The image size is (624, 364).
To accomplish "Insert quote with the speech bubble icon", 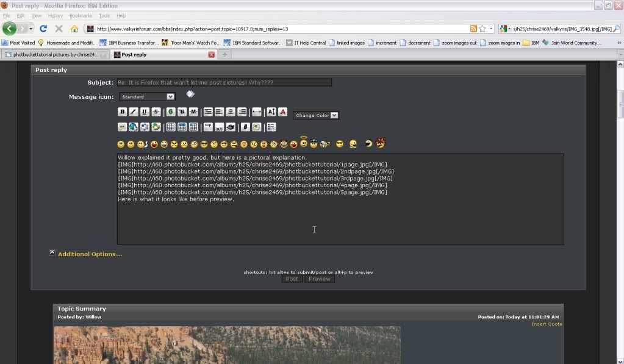I will coord(257,127).
